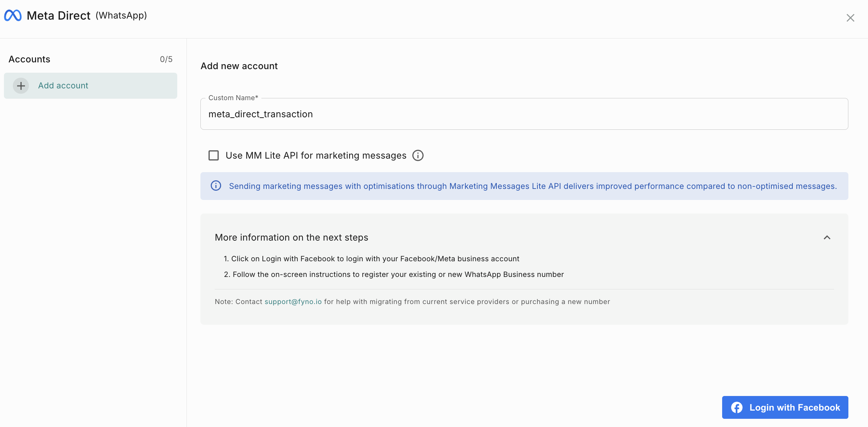Select the Add account sidebar item
The image size is (868, 427).
(91, 86)
